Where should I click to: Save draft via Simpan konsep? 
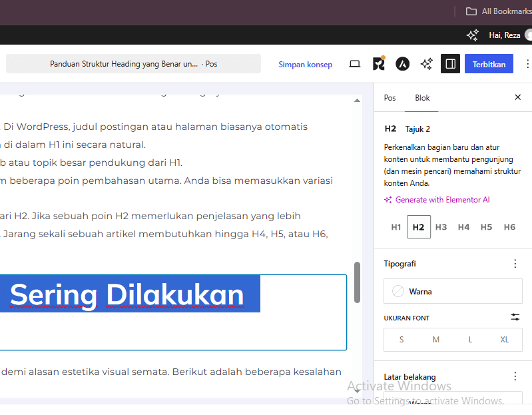306,64
